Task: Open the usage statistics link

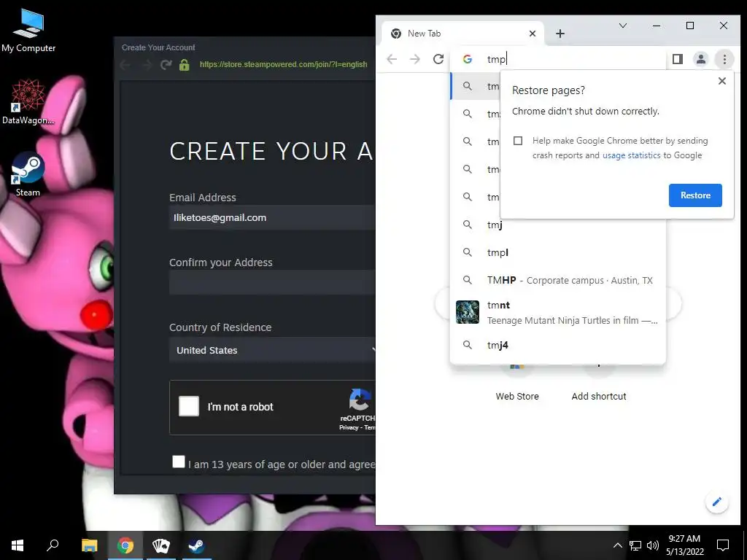Action: click(631, 155)
